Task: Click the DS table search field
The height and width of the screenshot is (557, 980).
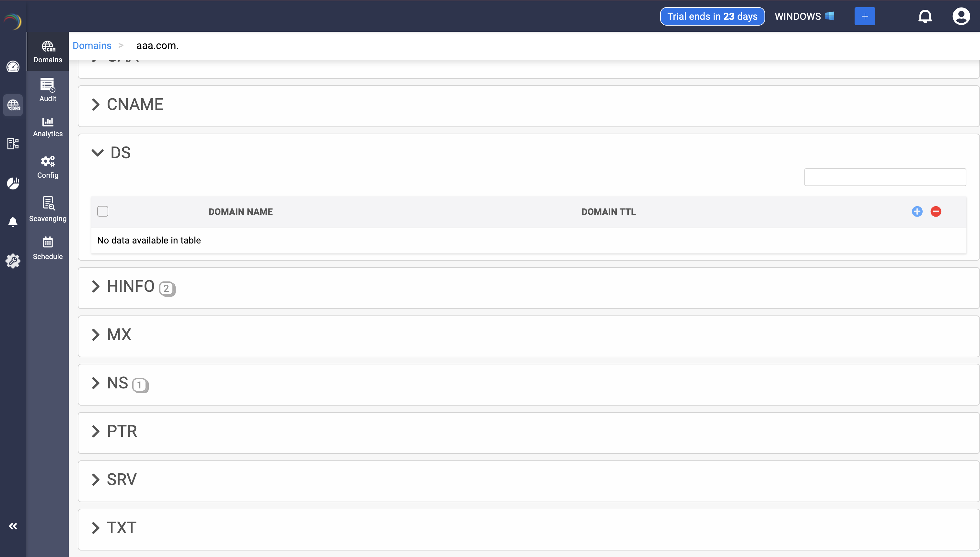Action: 885,177
